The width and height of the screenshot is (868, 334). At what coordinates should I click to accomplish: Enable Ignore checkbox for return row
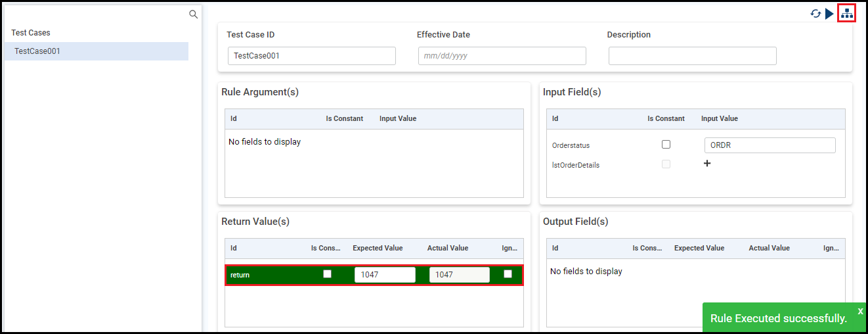(x=508, y=274)
